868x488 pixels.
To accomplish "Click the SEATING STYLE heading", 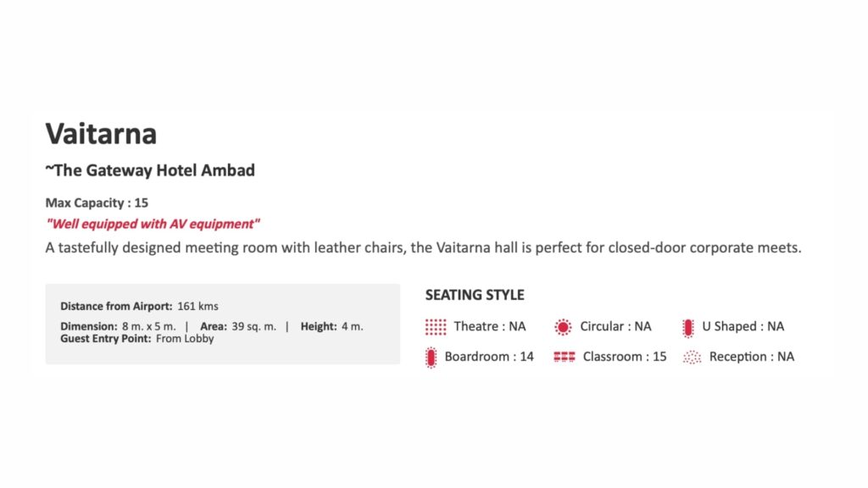I will point(475,296).
